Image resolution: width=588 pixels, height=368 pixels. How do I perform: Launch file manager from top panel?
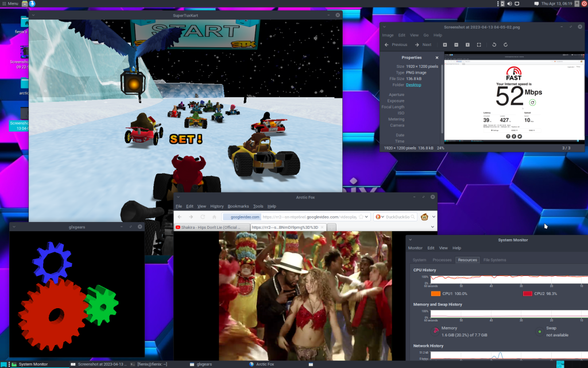pyautogui.click(x=25, y=3)
